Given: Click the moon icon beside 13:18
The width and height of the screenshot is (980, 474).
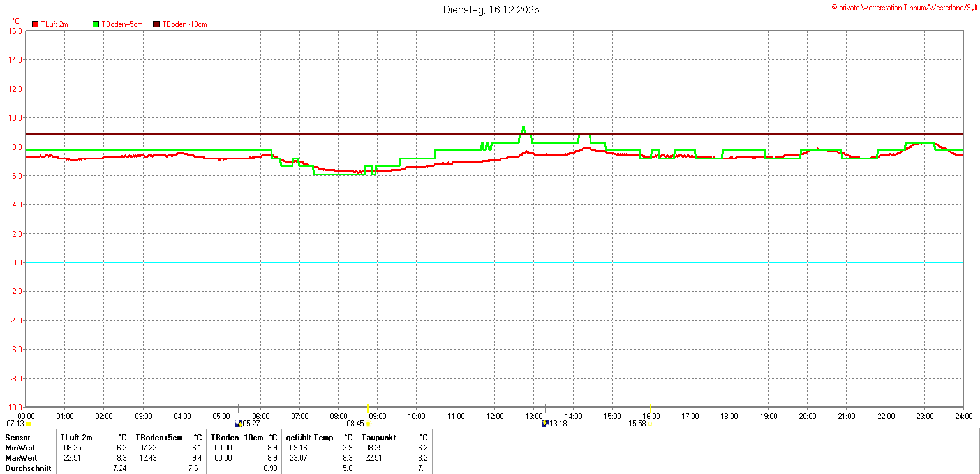Looking at the screenshot, I should point(546,423).
